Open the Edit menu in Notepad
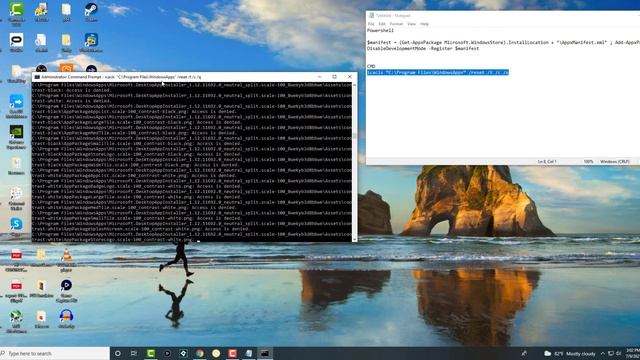 click(382, 24)
